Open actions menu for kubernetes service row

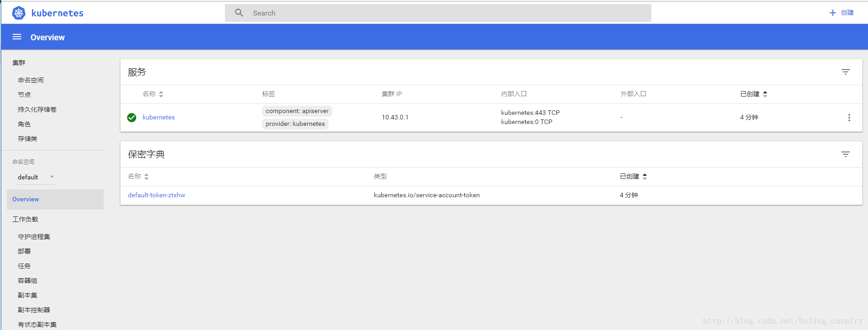click(849, 118)
